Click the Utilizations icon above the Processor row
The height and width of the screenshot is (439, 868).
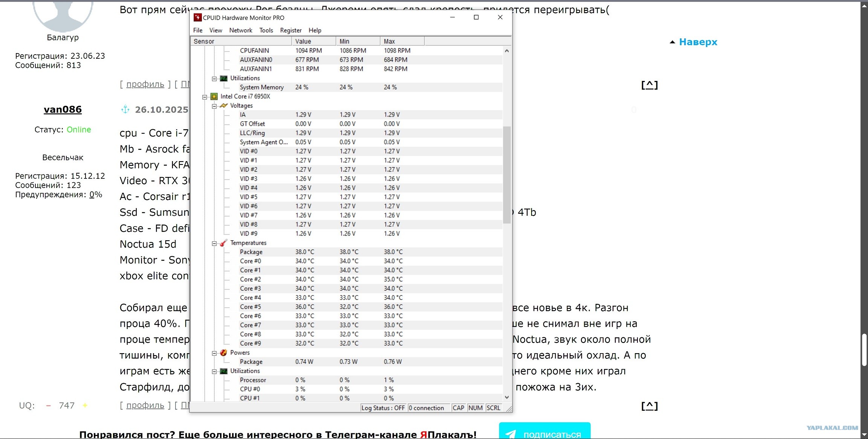(x=224, y=371)
